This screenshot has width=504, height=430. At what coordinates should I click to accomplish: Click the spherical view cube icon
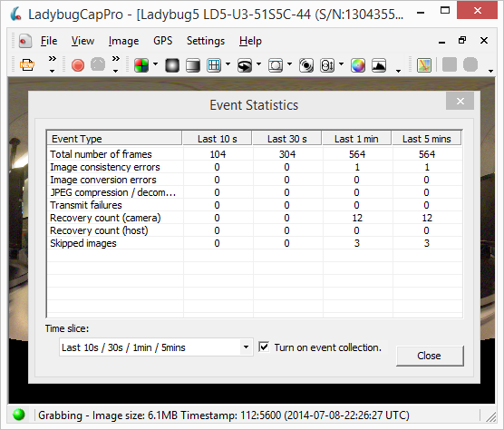[x=172, y=65]
